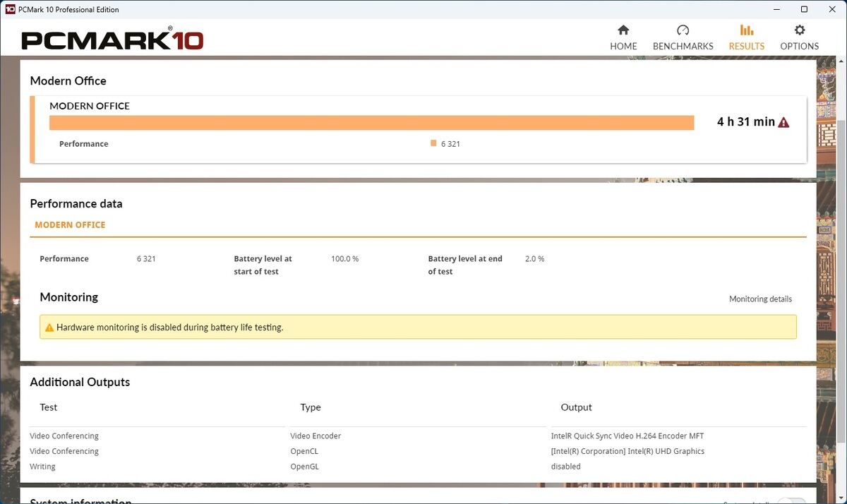Click the OpenCL type cell
847x504 pixels.
304,451
